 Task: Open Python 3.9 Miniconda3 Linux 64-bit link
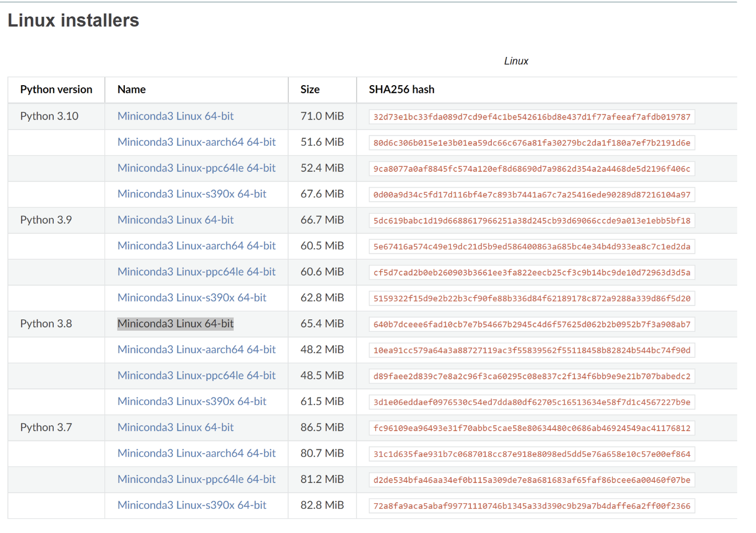pyautogui.click(x=175, y=220)
